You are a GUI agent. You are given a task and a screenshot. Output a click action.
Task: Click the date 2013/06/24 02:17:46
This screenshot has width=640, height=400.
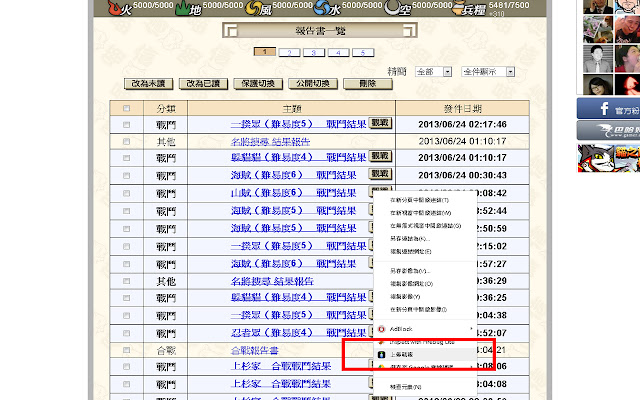point(462,124)
